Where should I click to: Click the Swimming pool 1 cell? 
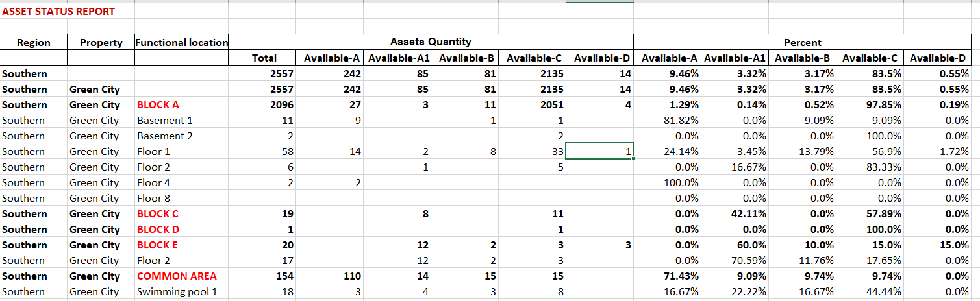coord(177,292)
